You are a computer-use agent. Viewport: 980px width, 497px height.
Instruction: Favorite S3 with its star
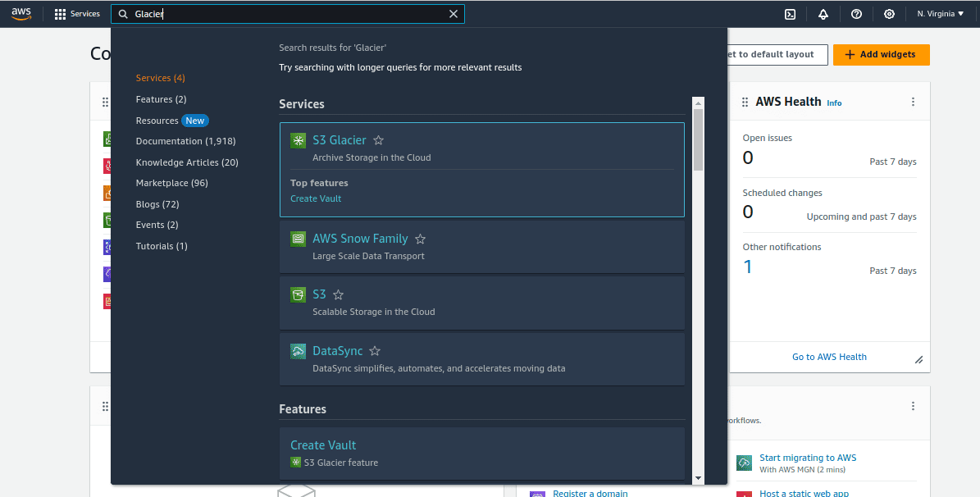pyautogui.click(x=338, y=294)
